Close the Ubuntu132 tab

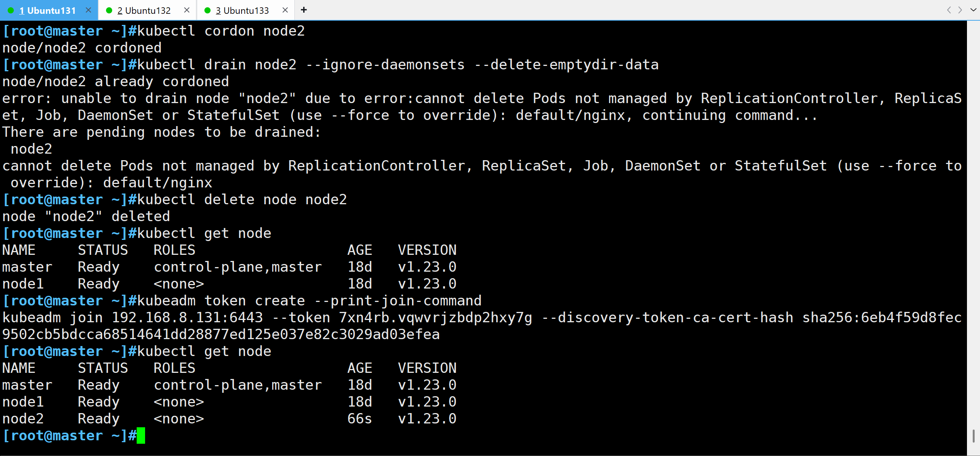(187, 10)
